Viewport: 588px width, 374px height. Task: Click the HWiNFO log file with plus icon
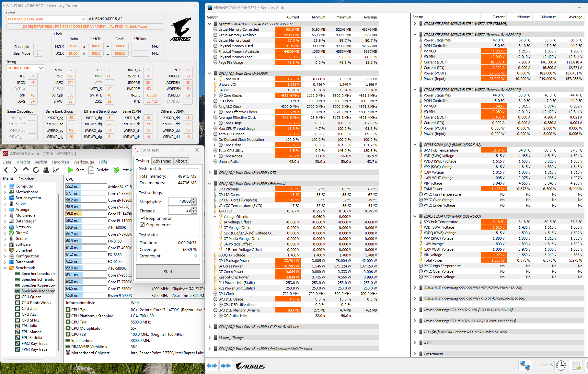[576, 365]
